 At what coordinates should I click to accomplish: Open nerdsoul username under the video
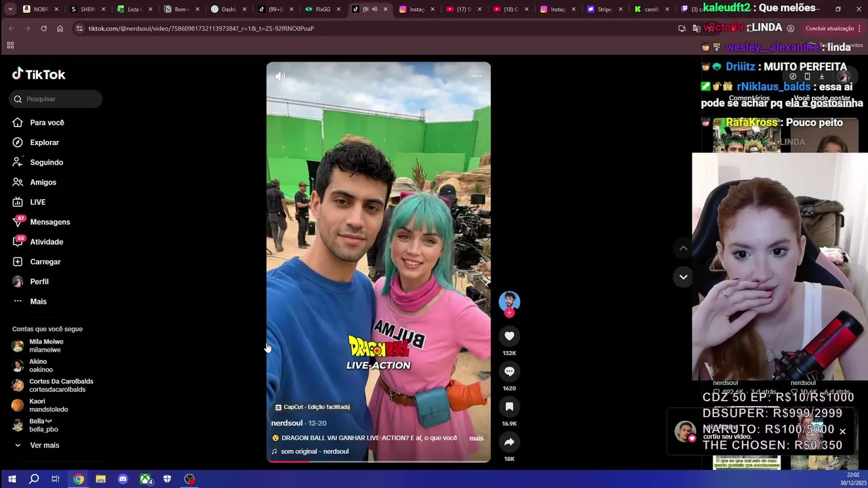pyautogui.click(x=287, y=423)
